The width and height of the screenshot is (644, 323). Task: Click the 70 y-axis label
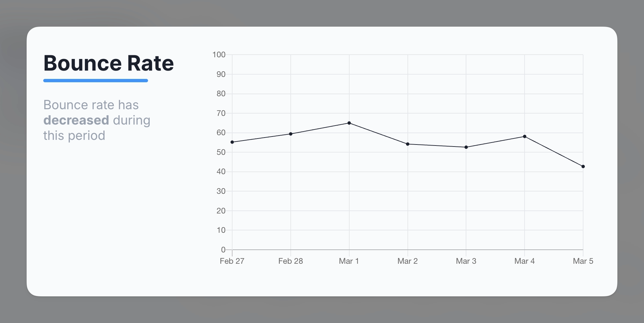pos(221,113)
